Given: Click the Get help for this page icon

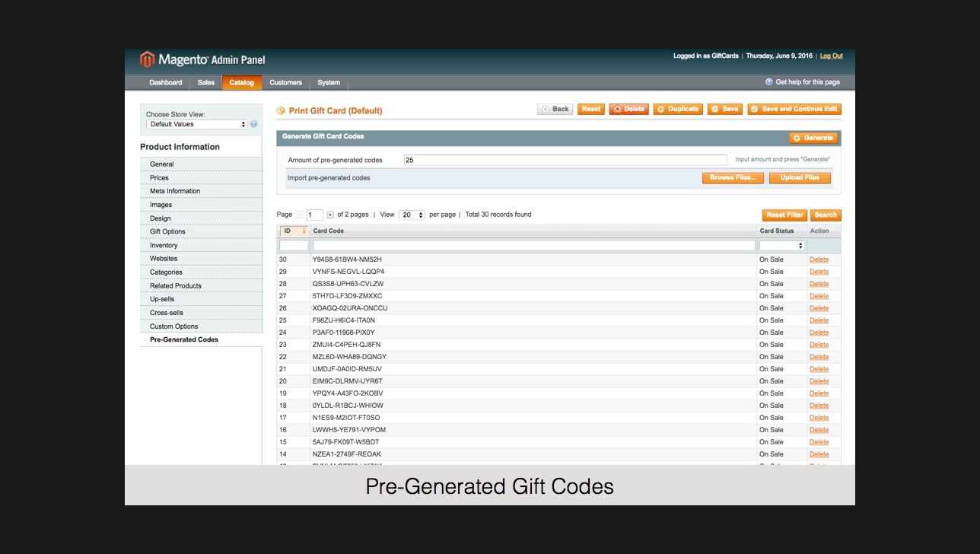Looking at the screenshot, I should tap(769, 82).
